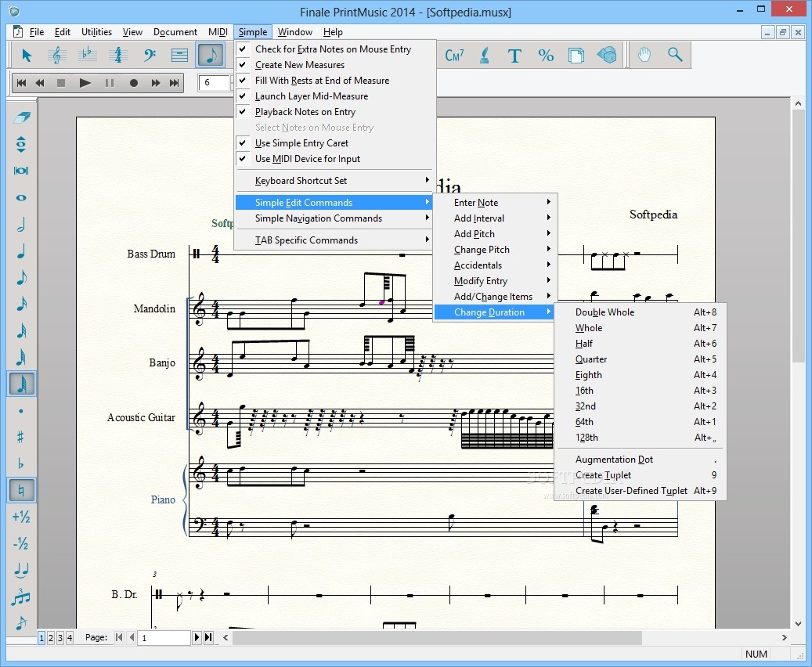Expand the Add Interval submenu

tap(495, 218)
